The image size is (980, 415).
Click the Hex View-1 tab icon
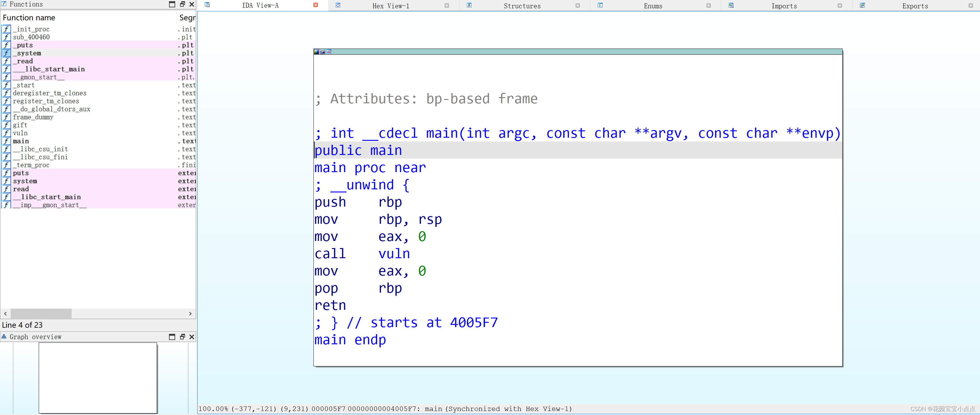(x=338, y=5)
